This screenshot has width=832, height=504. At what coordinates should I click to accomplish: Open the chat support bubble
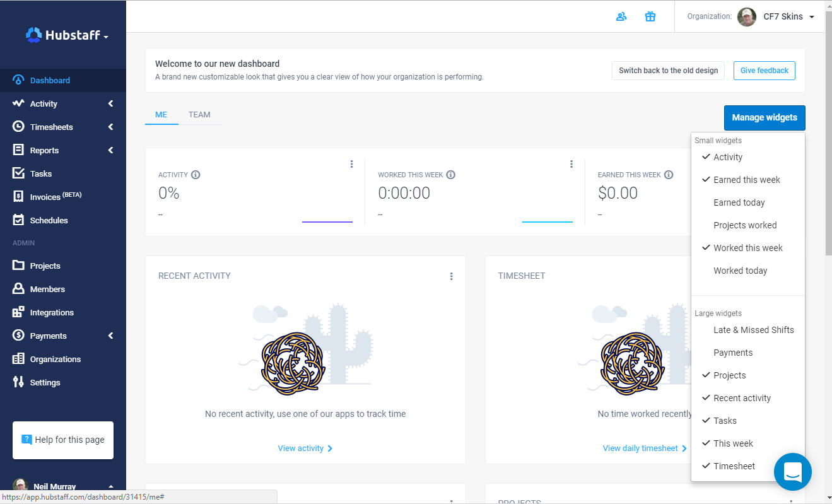[x=792, y=471]
